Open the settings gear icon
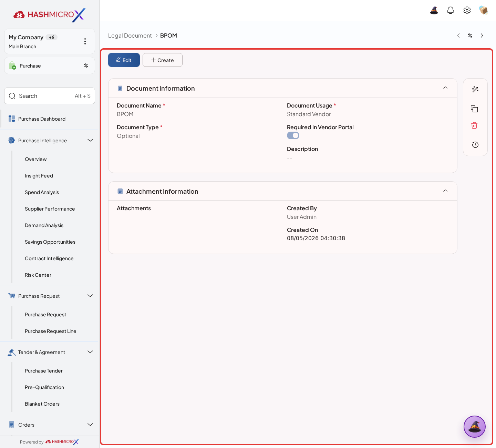The height and width of the screenshot is (448, 496). [467, 10]
